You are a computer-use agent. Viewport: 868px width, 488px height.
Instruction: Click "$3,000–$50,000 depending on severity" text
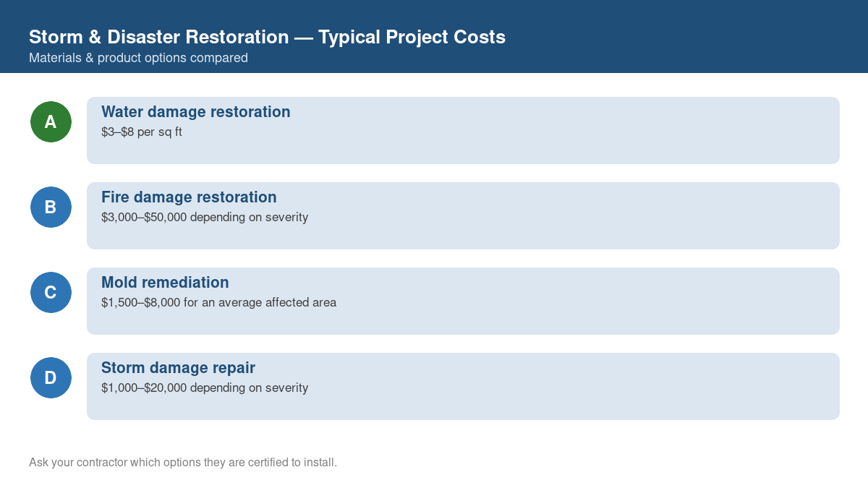(x=205, y=218)
